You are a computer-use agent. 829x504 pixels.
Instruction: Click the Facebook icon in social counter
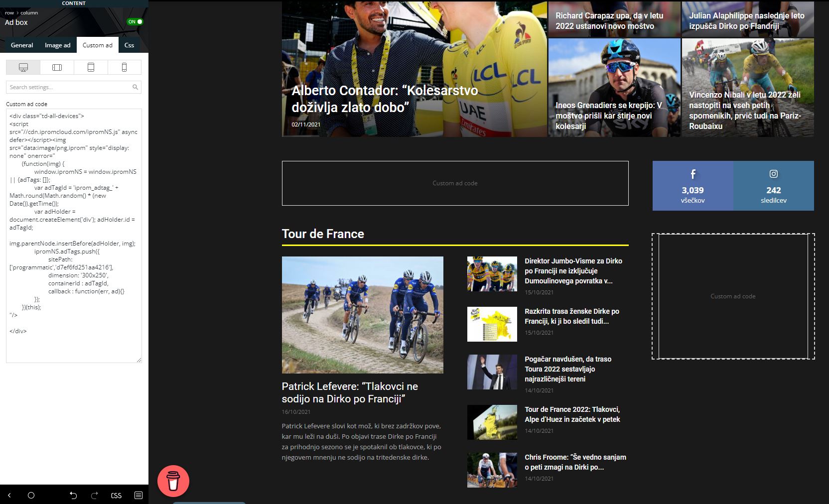(693, 174)
